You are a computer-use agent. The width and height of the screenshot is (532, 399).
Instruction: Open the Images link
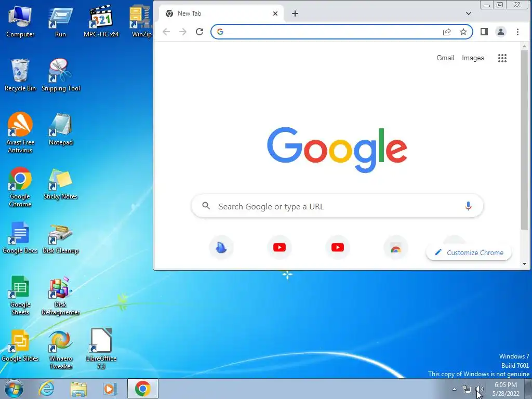tap(473, 58)
